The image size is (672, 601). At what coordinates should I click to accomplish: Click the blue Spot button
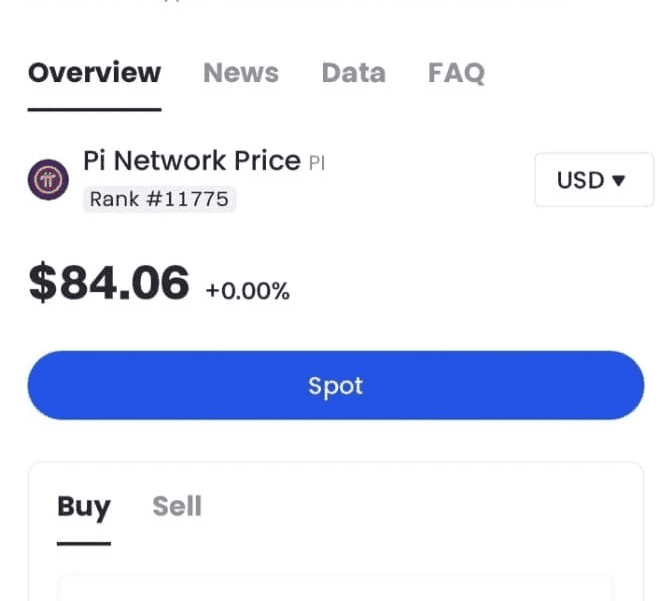336,385
